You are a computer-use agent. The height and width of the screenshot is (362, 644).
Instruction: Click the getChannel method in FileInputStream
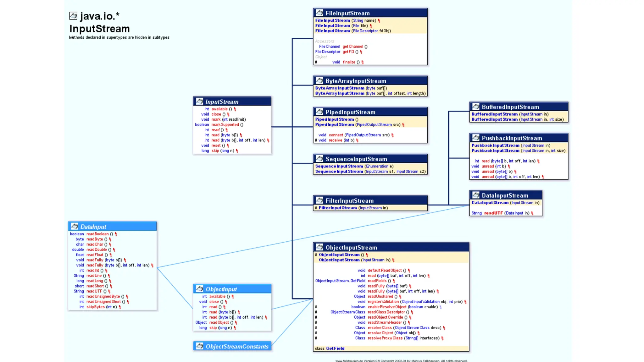point(353,47)
